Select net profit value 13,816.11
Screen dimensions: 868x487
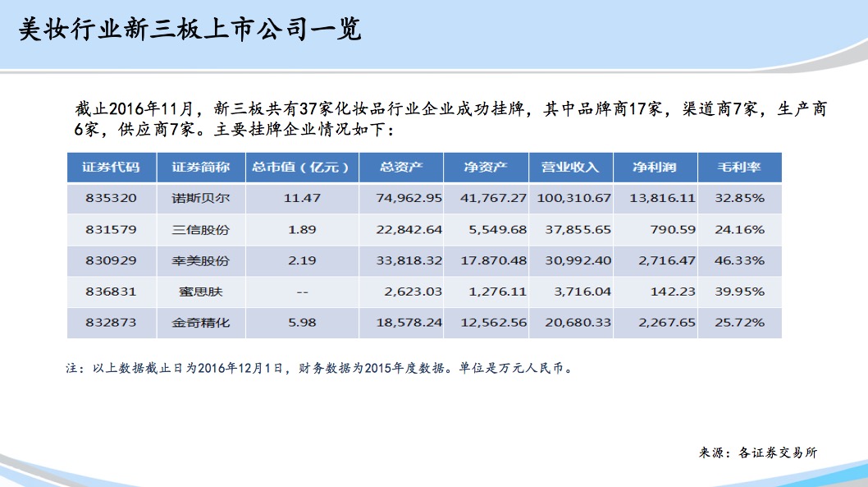(x=662, y=198)
